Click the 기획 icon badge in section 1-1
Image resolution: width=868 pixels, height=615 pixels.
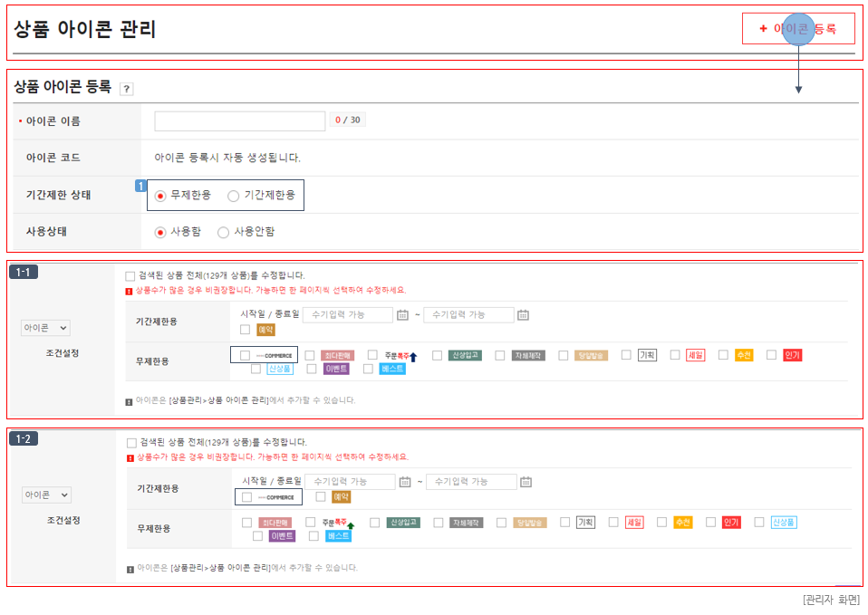point(647,355)
